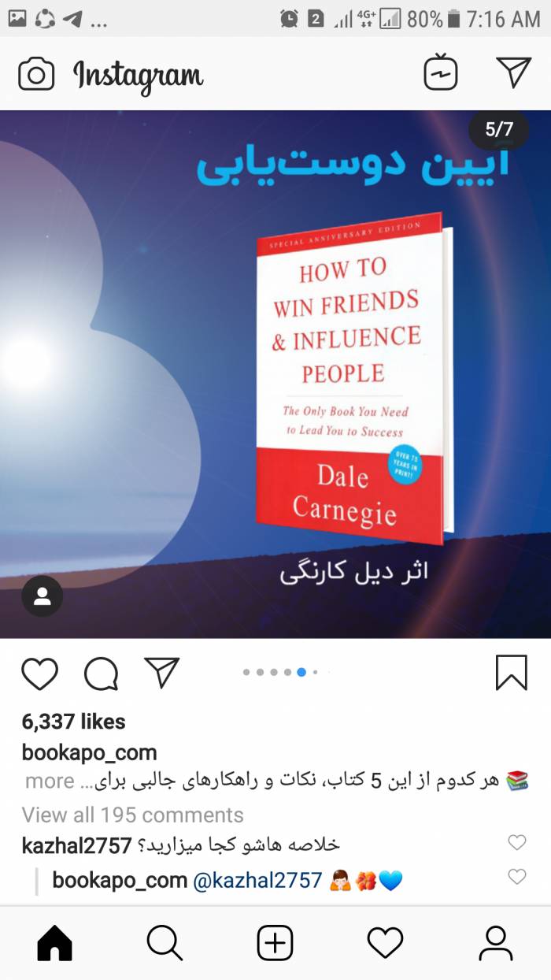View all 195 comments
Screen dimensions: 551x980
[x=133, y=815]
